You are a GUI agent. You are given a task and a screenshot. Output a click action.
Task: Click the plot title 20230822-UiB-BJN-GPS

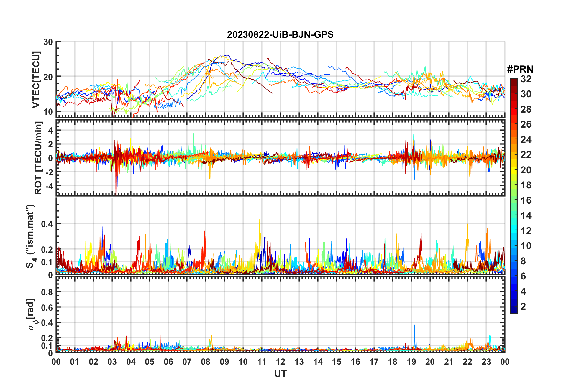click(x=280, y=35)
